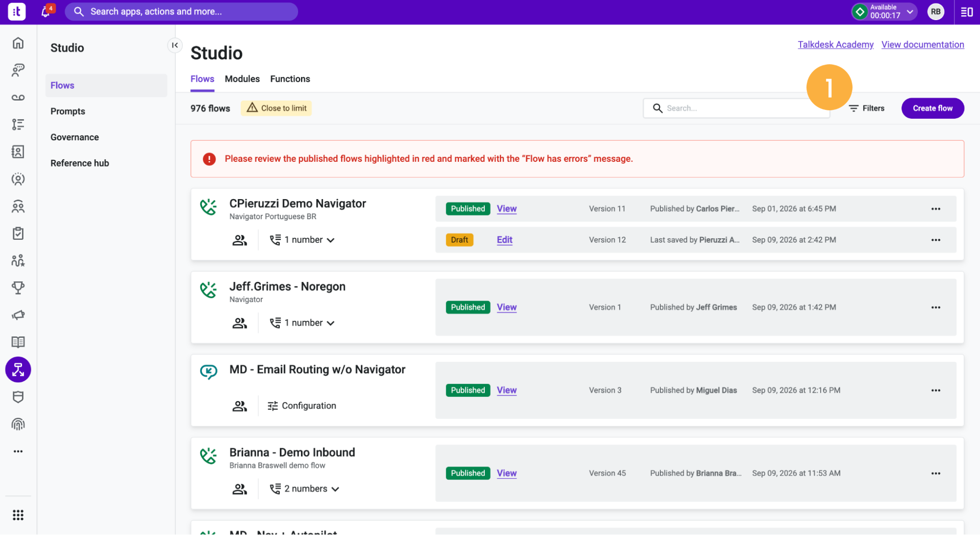Click the red error alert icon in banner
Screen dimensions: 980x535
coord(209,159)
